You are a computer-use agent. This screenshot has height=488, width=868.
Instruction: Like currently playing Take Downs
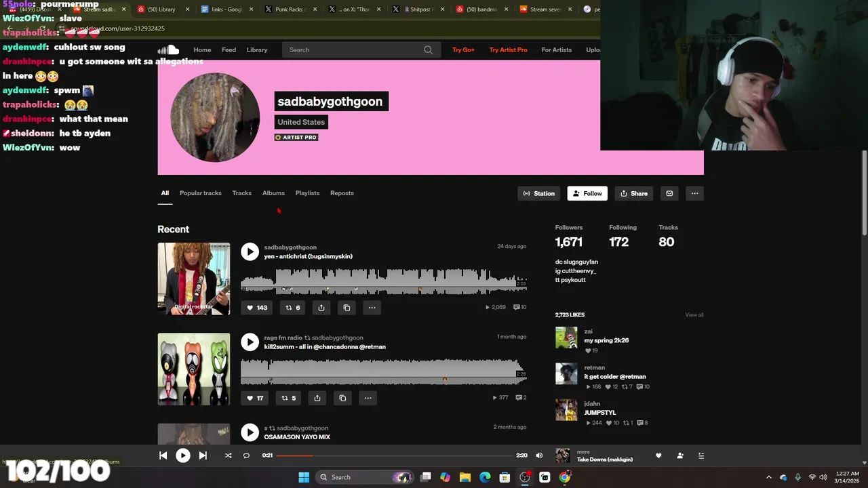click(658, 455)
